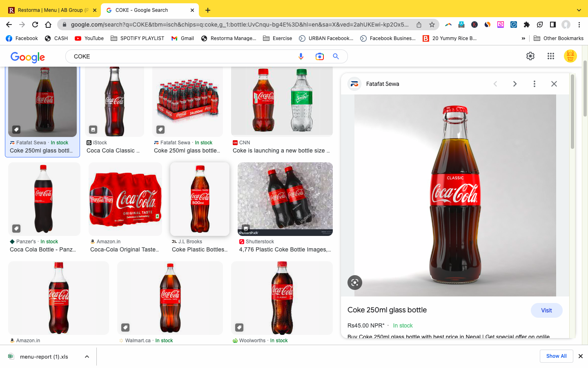The image size is (588, 368).
Task: Select the Coke and Sprite bottles thumbnail
Action: (x=282, y=101)
